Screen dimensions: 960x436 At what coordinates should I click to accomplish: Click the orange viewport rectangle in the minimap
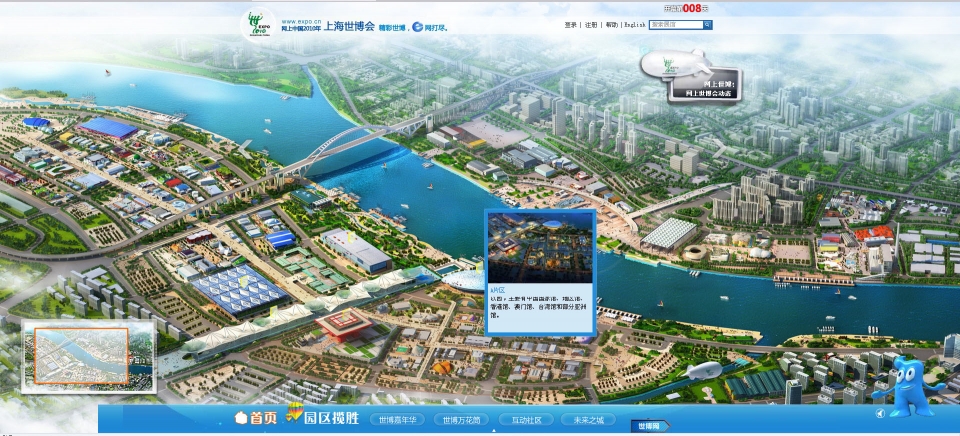(81, 356)
